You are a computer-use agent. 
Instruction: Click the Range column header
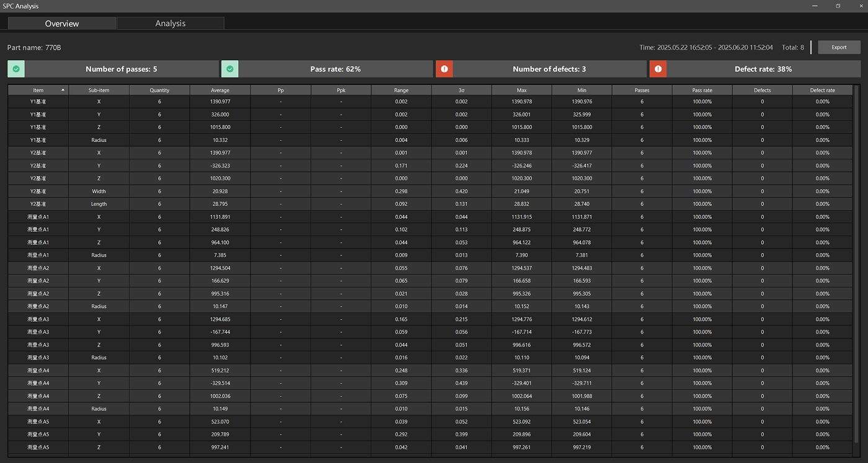(401, 90)
